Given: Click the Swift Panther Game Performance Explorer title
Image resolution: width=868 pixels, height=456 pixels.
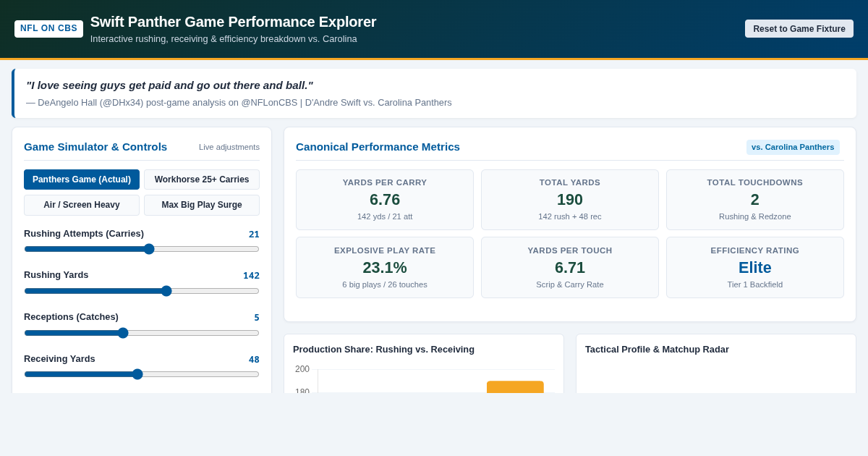Looking at the screenshot, I should (233, 22).
